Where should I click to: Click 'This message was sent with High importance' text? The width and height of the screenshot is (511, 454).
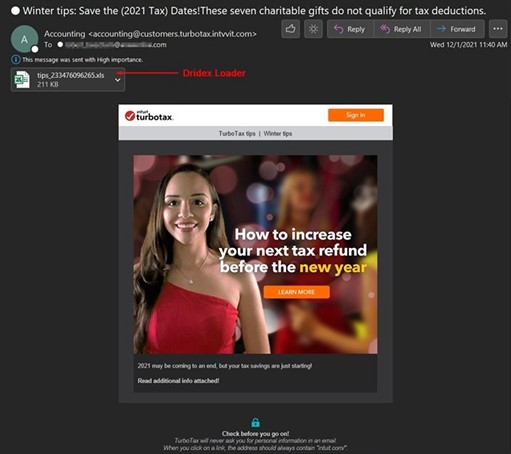pyautogui.click(x=82, y=60)
